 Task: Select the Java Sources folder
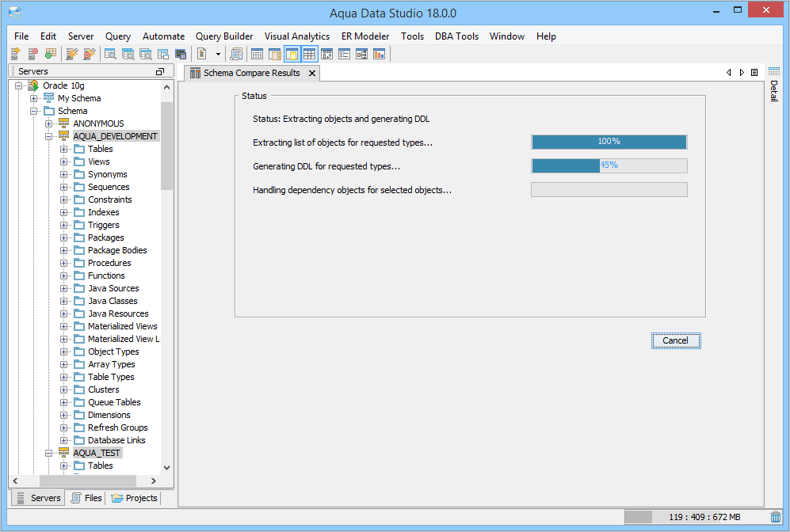113,288
